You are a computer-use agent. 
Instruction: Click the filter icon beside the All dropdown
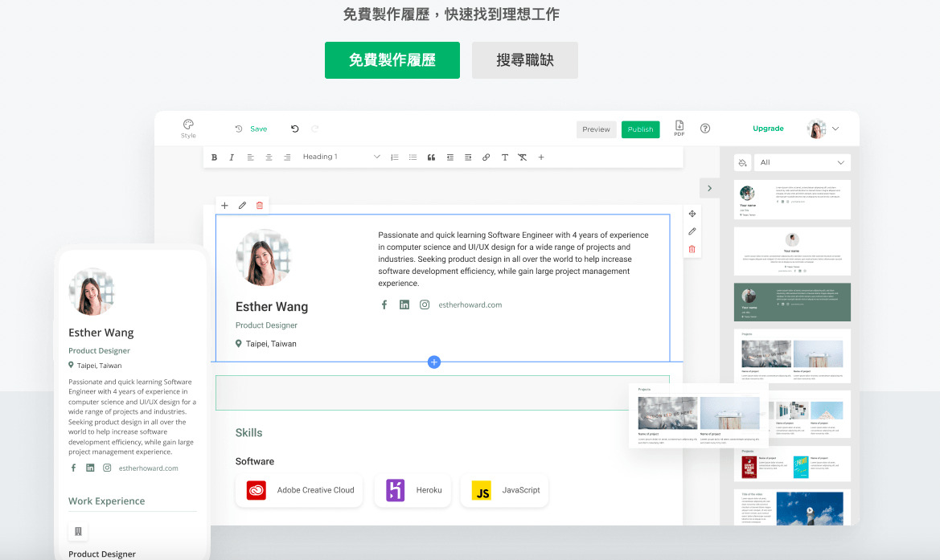[743, 163]
